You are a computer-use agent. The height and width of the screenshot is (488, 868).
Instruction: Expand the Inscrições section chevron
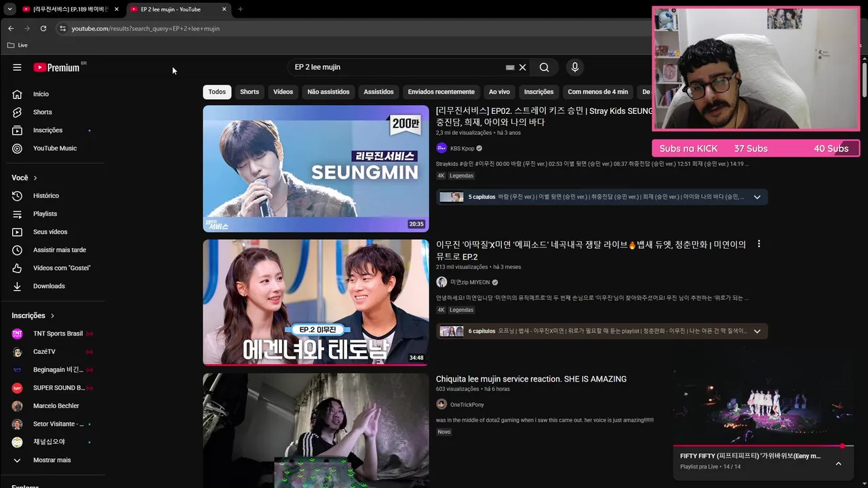52,316
